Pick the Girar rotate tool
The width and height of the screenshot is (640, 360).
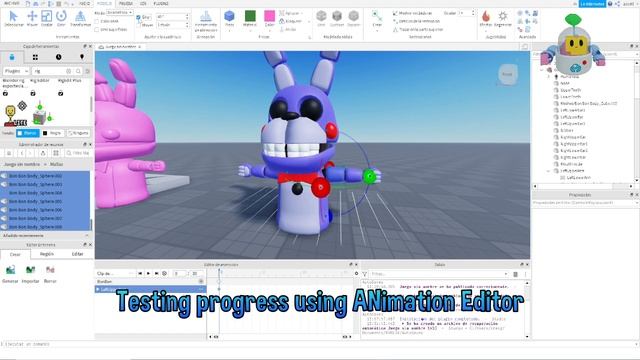(x=61, y=18)
